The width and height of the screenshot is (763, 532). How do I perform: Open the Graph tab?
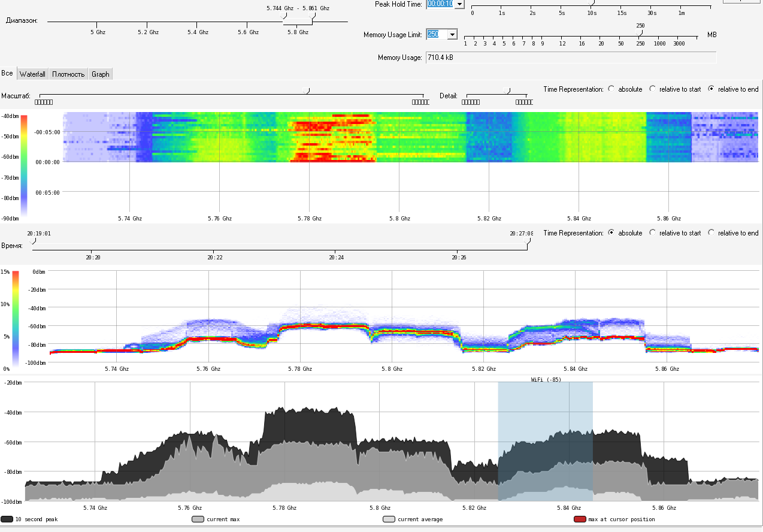pos(101,74)
